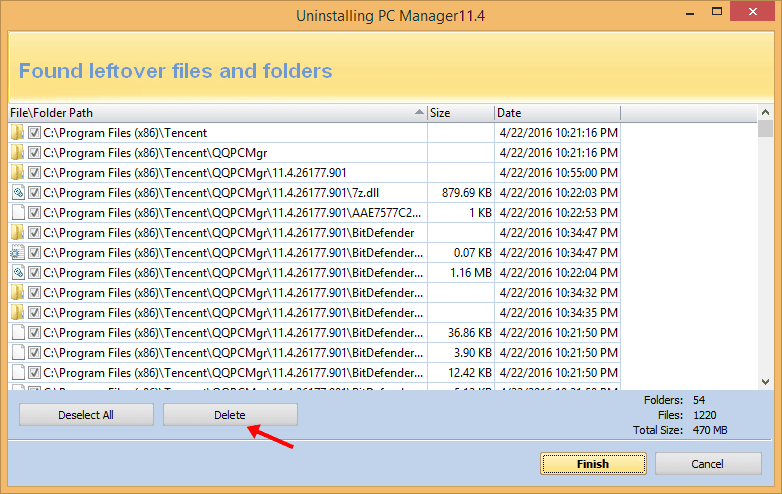The width and height of the screenshot is (782, 494).
Task: Click folder icon of row dated 10:34:35 PM
Action: (x=17, y=313)
